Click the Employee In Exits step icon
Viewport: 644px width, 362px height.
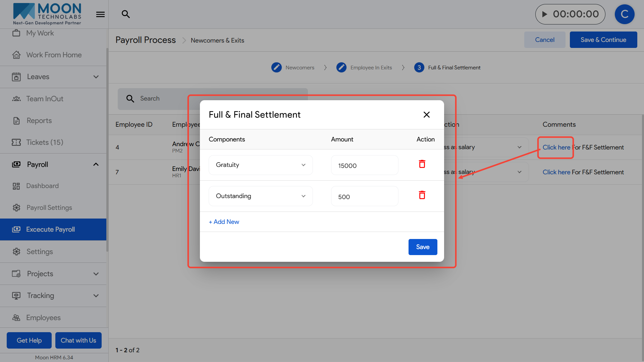[341, 67]
